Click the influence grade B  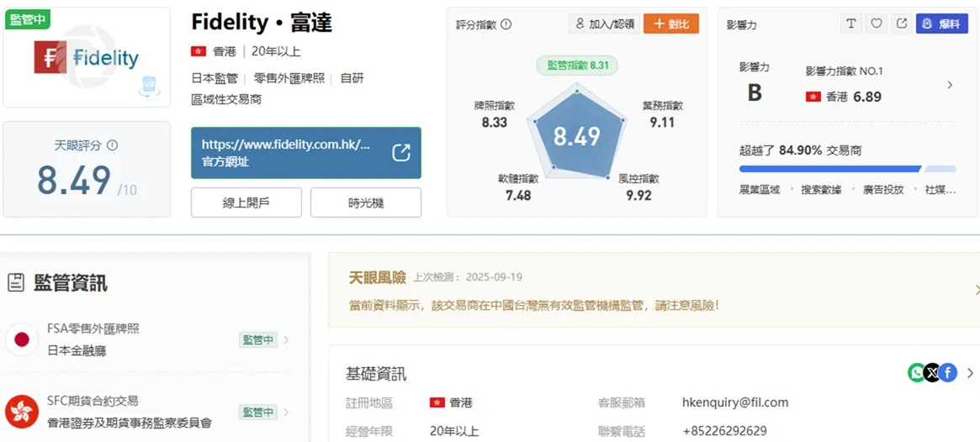click(755, 92)
